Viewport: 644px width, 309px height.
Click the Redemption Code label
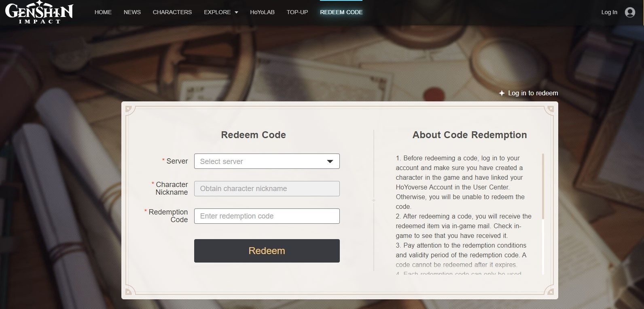click(168, 216)
